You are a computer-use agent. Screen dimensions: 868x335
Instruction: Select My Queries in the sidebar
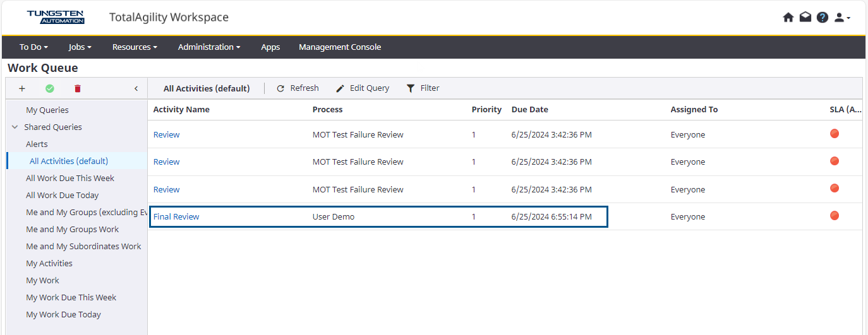tap(47, 110)
